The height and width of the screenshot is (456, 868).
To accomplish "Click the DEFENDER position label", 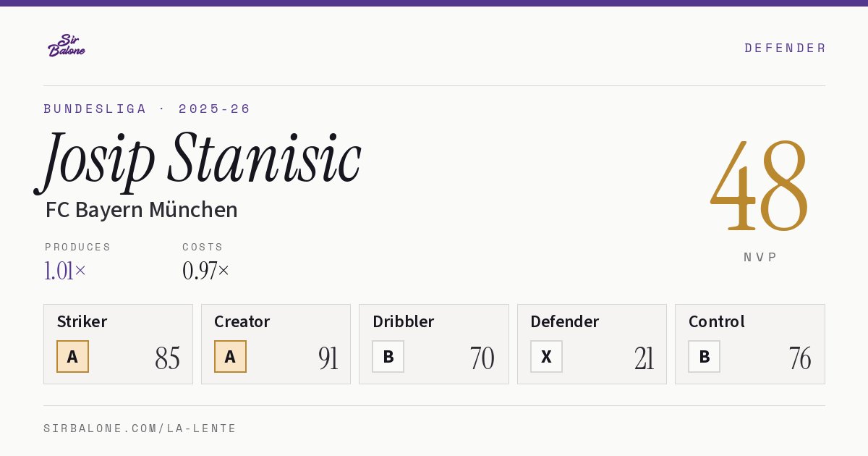I will pos(785,48).
